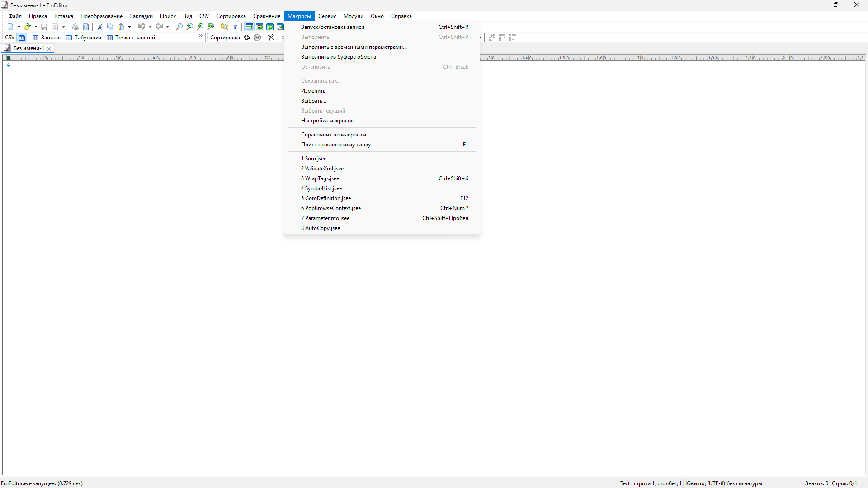
Task: Click the Find in Files icon
Action: point(225,27)
